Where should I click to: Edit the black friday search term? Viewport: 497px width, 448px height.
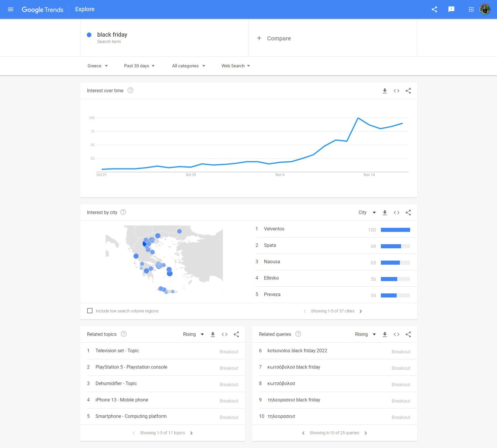(112, 35)
